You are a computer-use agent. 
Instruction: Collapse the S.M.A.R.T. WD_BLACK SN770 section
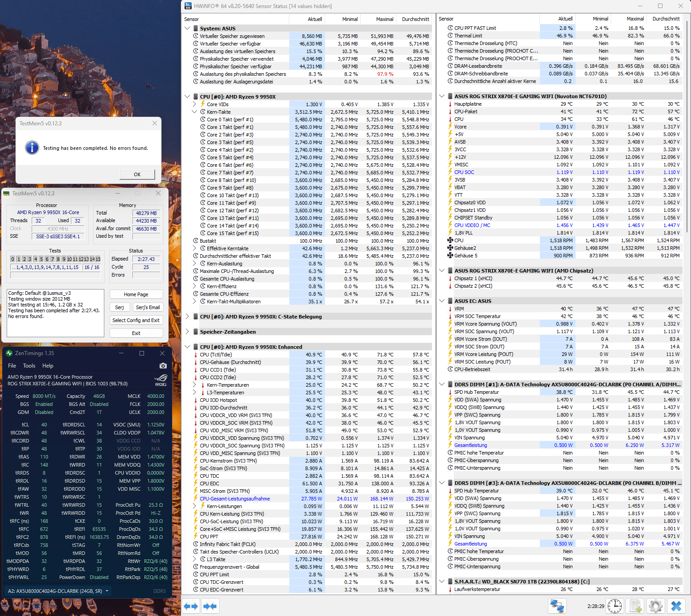point(442,582)
